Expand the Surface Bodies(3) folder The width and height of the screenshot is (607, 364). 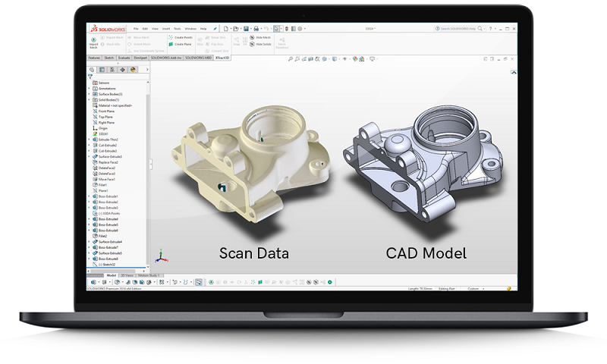click(x=89, y=94)
